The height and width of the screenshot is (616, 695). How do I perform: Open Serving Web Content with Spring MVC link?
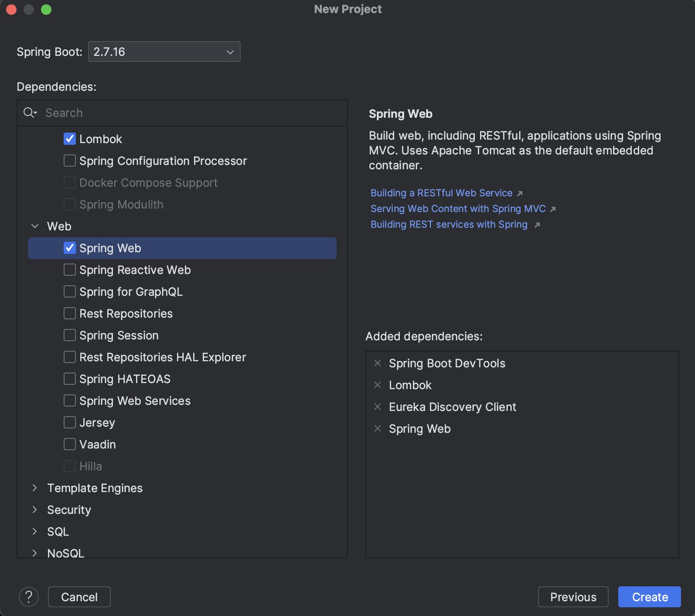coord(458,209)
